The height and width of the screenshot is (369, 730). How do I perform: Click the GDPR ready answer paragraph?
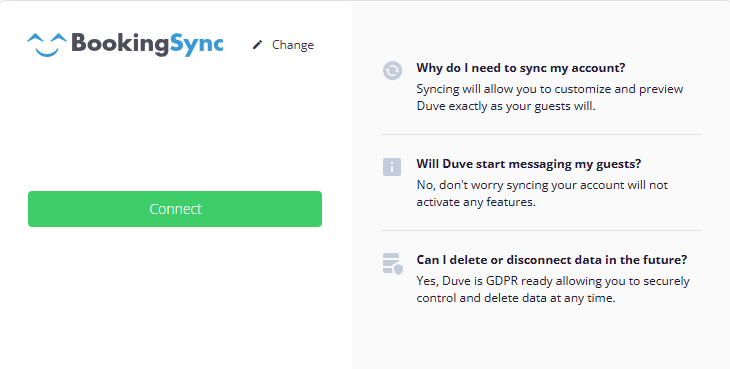(553, 289)
